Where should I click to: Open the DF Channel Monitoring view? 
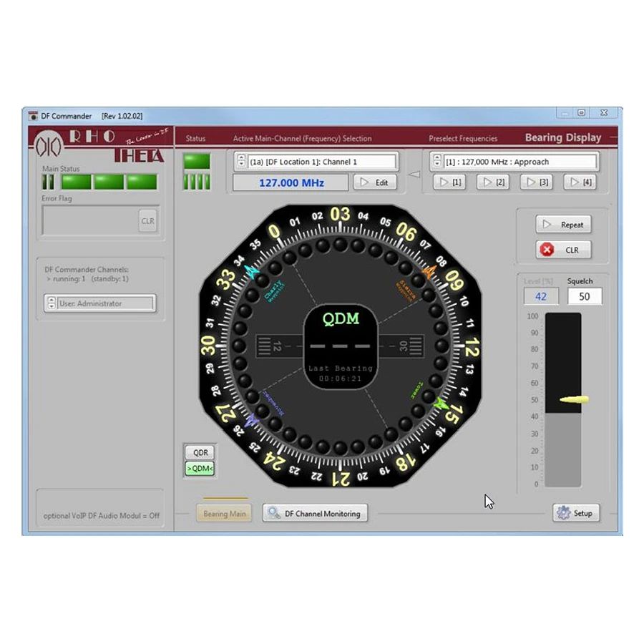[x=316, y=513]
